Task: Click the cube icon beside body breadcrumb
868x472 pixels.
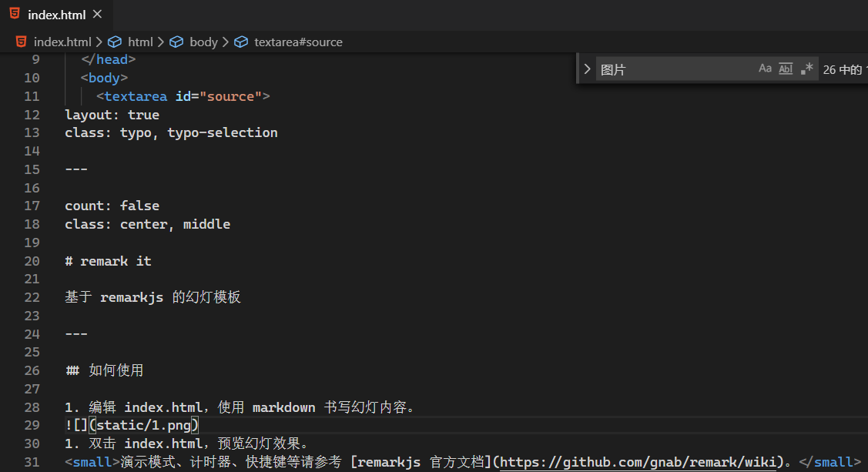Action: [176, 42]
